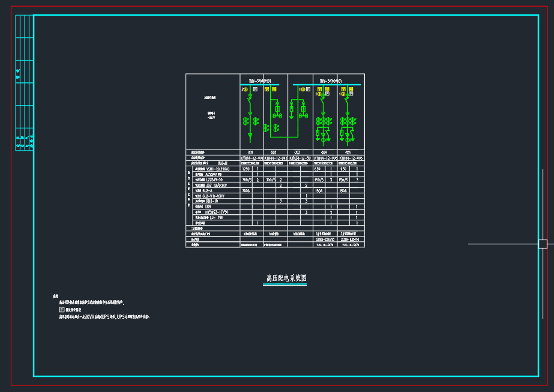Click the UPS note text line

tap(104, 316)
